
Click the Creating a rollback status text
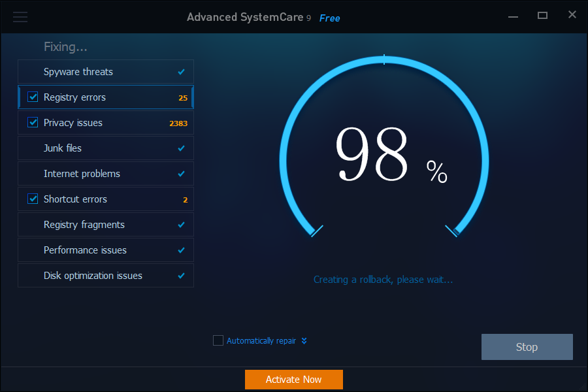point(384,280)
